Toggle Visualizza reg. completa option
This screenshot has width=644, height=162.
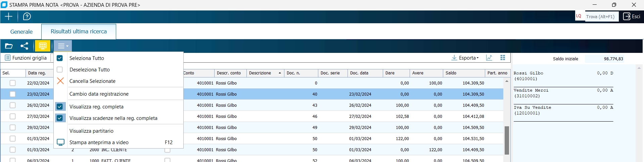pyautogui.click(x=119, y=106)
